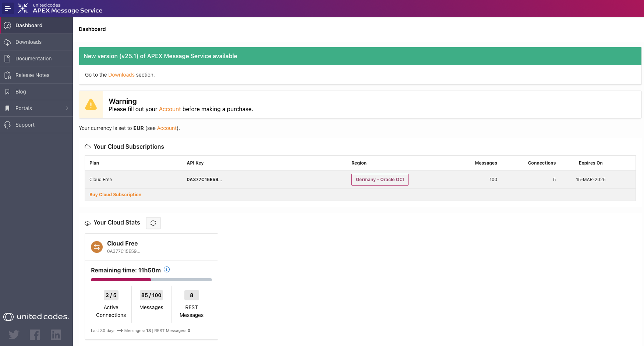Image resolution: width=644 pixels, height=346 pixels.
Task: Click the APEX Message Service logo icon
Action: [x=23, y=8]
